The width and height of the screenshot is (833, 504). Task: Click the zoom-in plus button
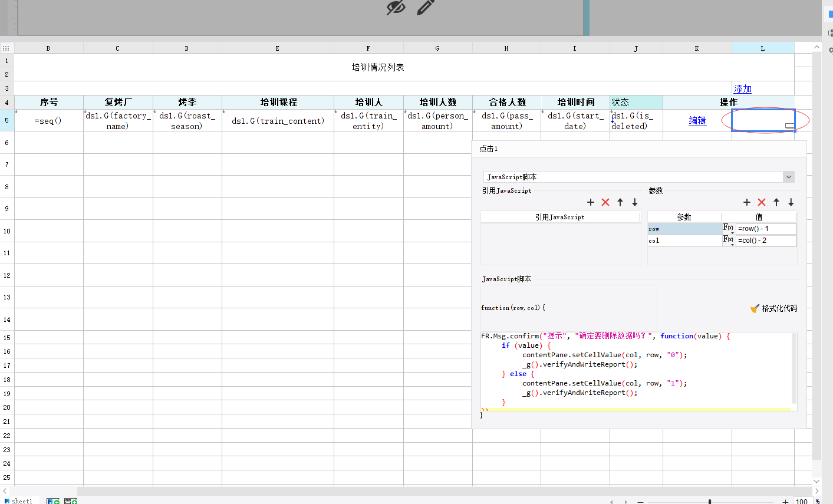click(785, 502)
